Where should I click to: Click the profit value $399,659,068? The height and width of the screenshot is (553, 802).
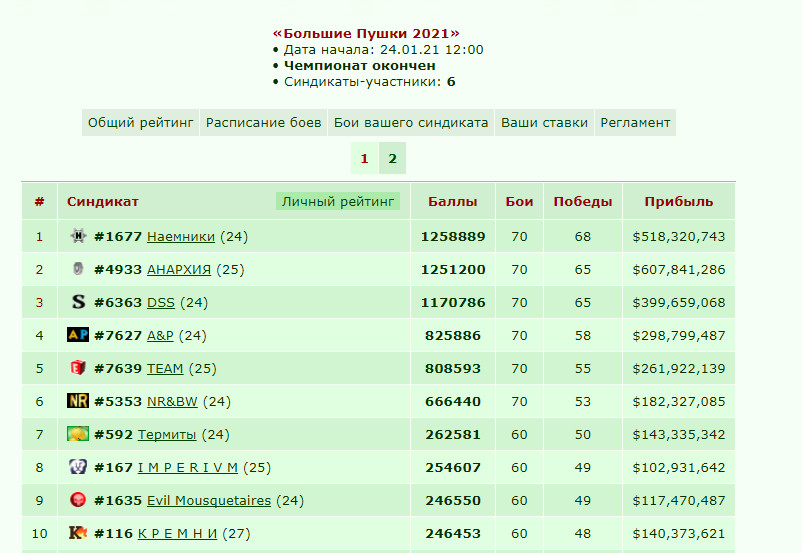679,303
